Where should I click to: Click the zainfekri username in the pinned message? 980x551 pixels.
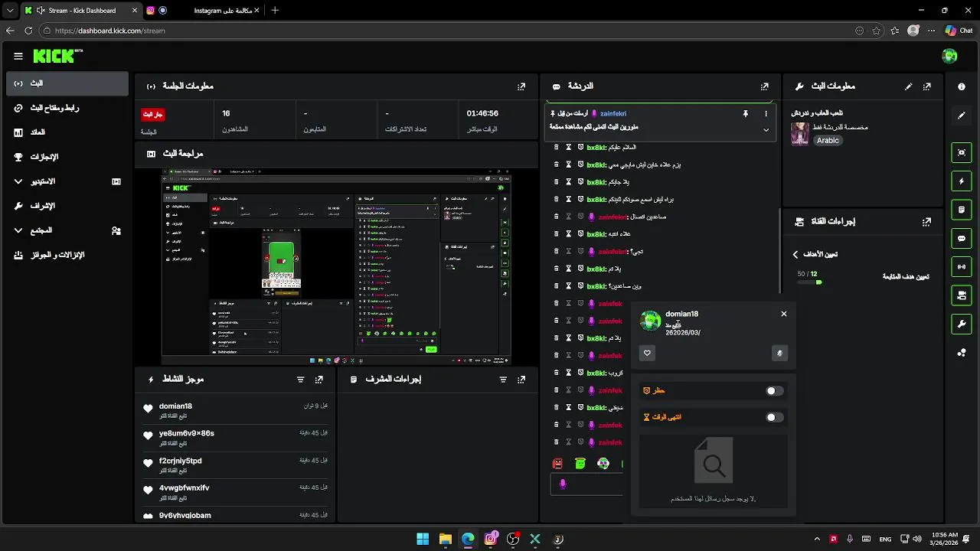click(x=612, y=113)
